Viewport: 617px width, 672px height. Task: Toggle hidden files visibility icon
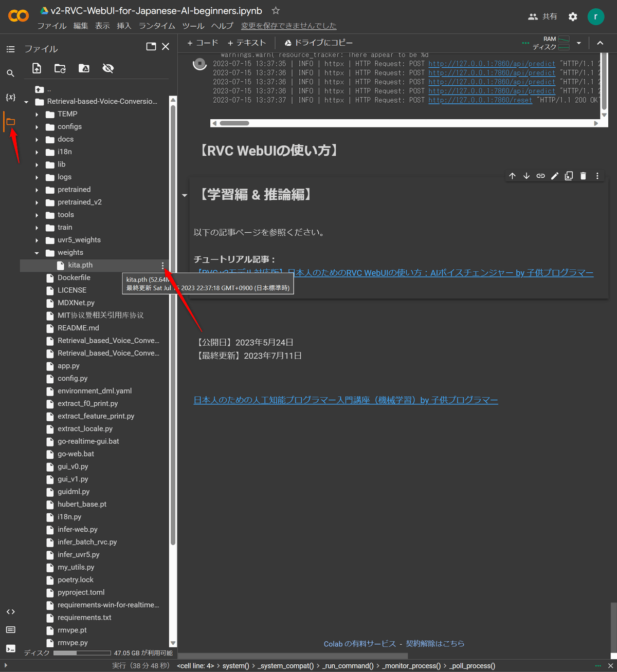(x=108, y=68)
